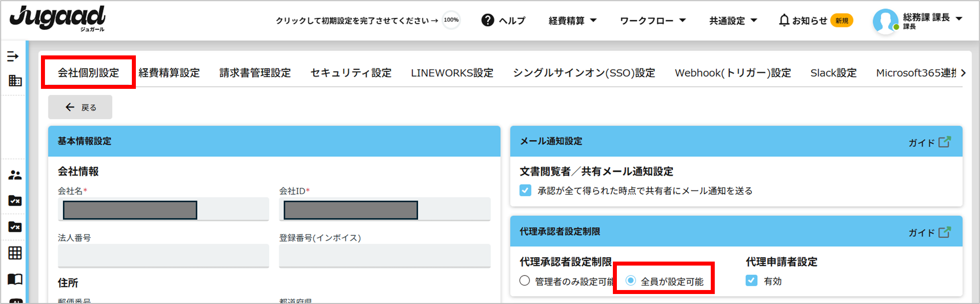Open the ワークフロー dropdown menu
This screenshot has width=980, height=304.
click(x=652, y=20)
